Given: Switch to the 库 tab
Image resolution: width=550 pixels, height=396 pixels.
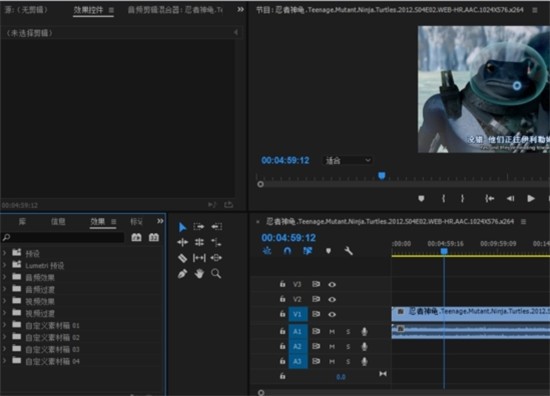Looking at the screenshot, I should (22, 221).
